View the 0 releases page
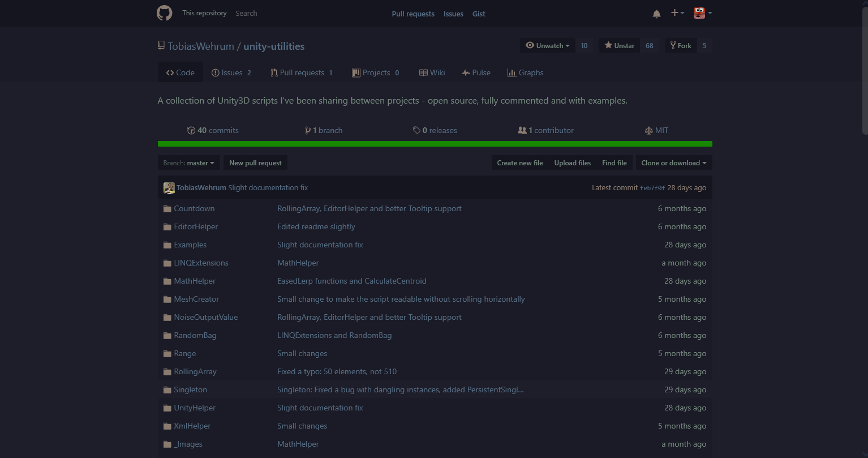This screenshot has width=868, height=458. click(435, 130)
